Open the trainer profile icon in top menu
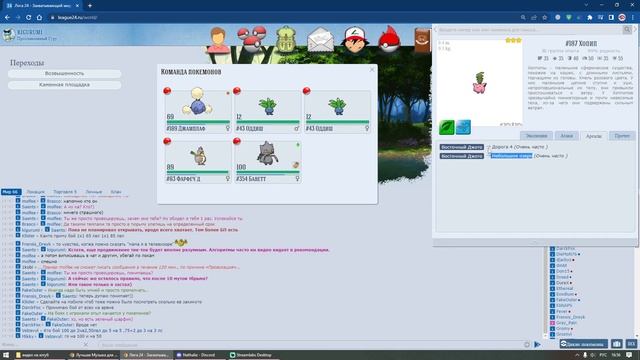 pos(218,40)
